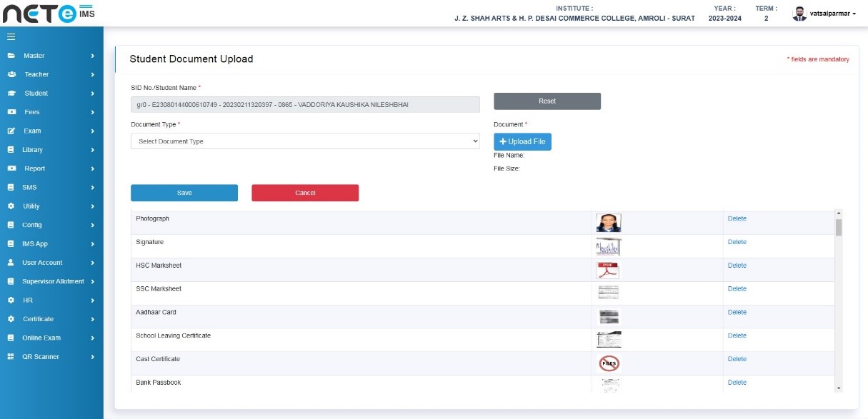Expand the Report menu arrow
Screen dimensions: 868x419
point(93,169)
